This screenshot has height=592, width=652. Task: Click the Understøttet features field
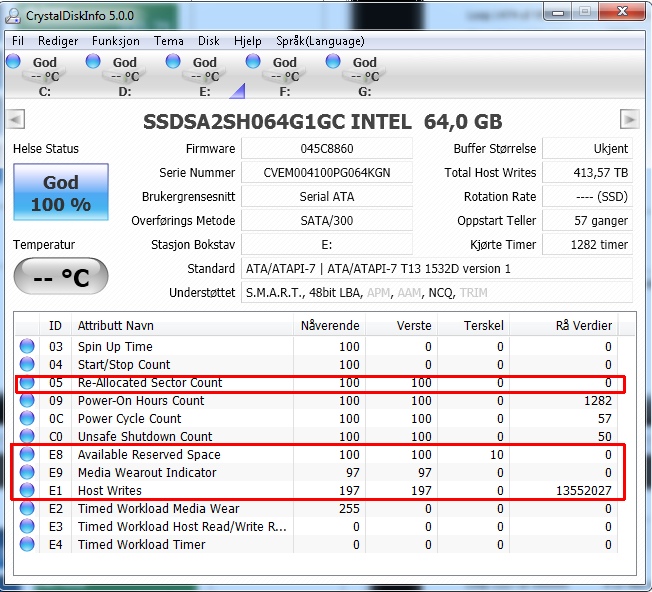click(437, 293)
